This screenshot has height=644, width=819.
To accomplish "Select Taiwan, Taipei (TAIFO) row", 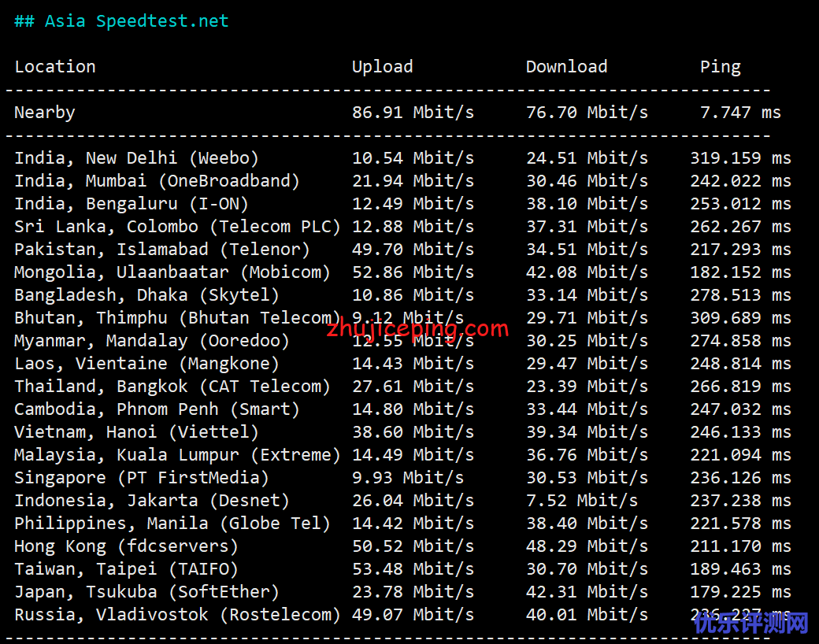I will 126,569.
